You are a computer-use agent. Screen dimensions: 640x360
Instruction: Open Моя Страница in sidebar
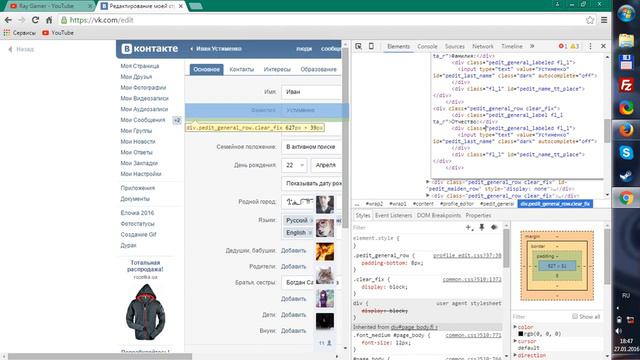pos(140,66)
